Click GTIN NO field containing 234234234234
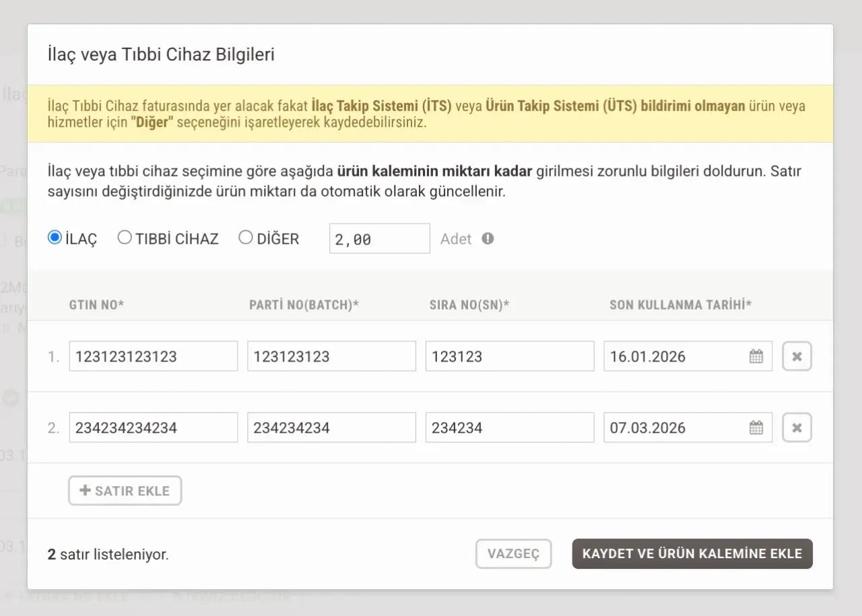 coord(153,427)
